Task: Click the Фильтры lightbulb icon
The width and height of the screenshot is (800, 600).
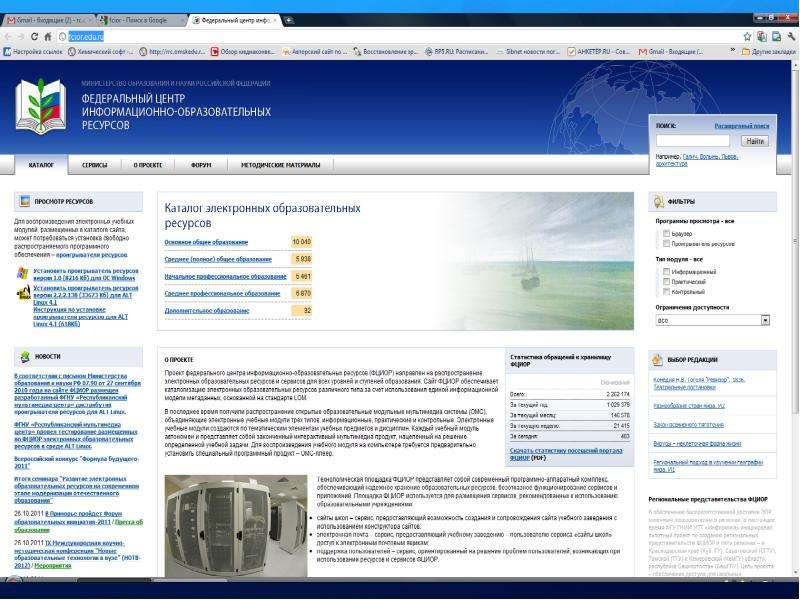Action: click(x=659, y=202)
